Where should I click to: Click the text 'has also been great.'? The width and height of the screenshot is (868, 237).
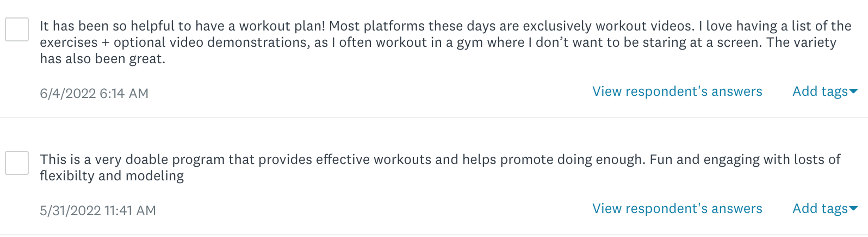[x=102, y=59]
